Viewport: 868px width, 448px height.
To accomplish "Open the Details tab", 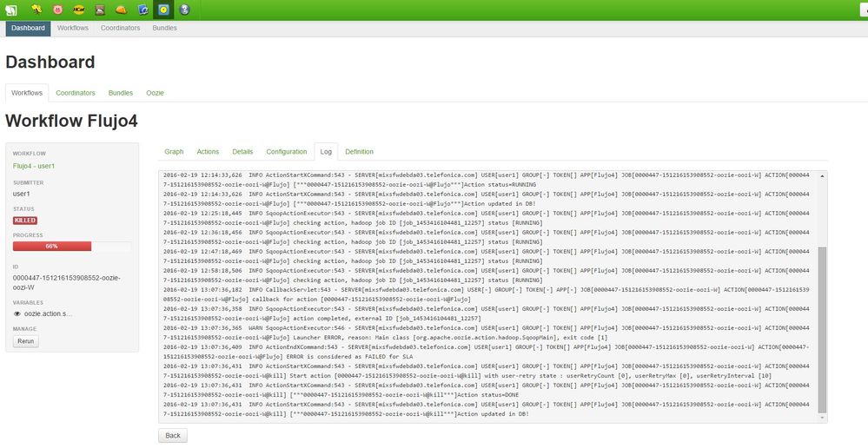I will click(242, 152).
